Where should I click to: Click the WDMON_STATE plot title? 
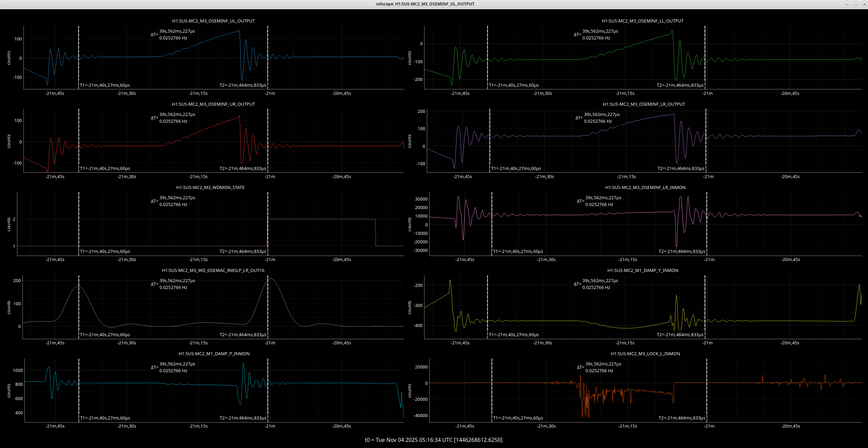coord(210,188)
